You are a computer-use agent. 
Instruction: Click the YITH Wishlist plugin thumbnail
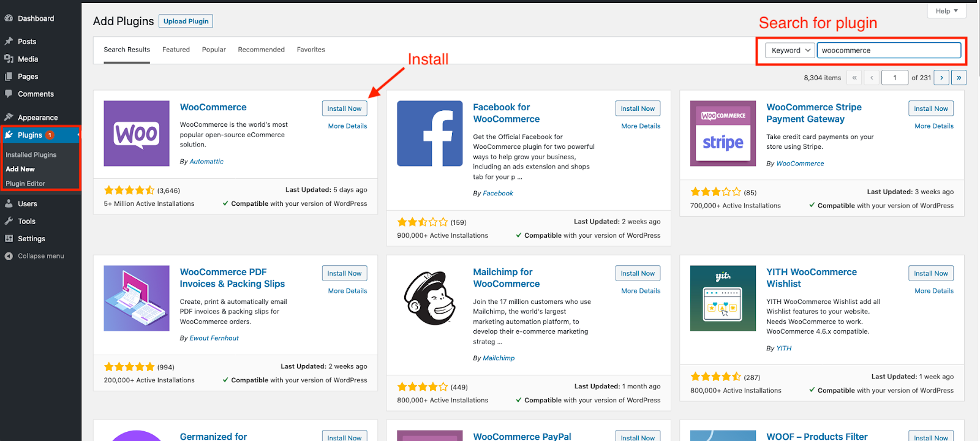723,298
